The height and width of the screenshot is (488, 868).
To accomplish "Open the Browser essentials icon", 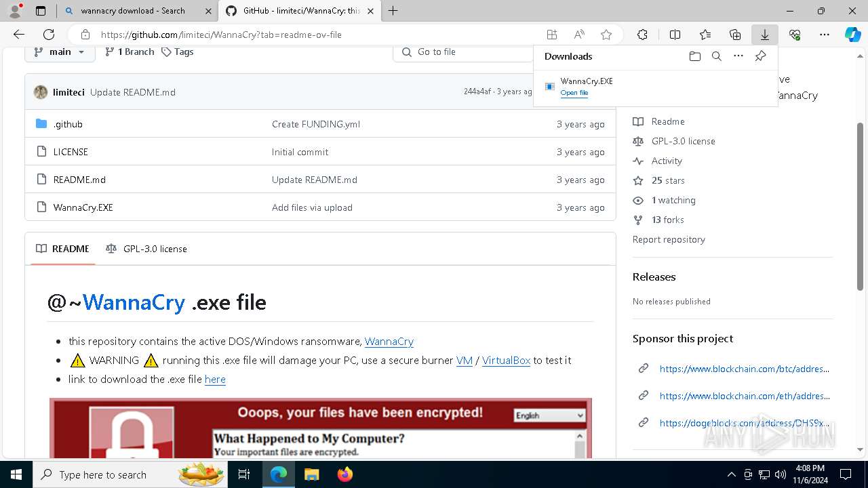I will pos(795,35).
